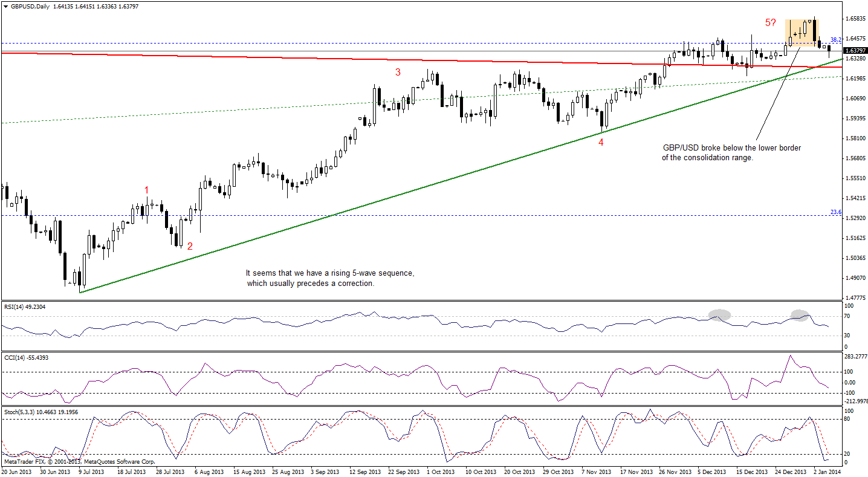This screenshot has height=477, width=868.
Task: Click the 1.47775 price axis label
Action: (855, 298)
